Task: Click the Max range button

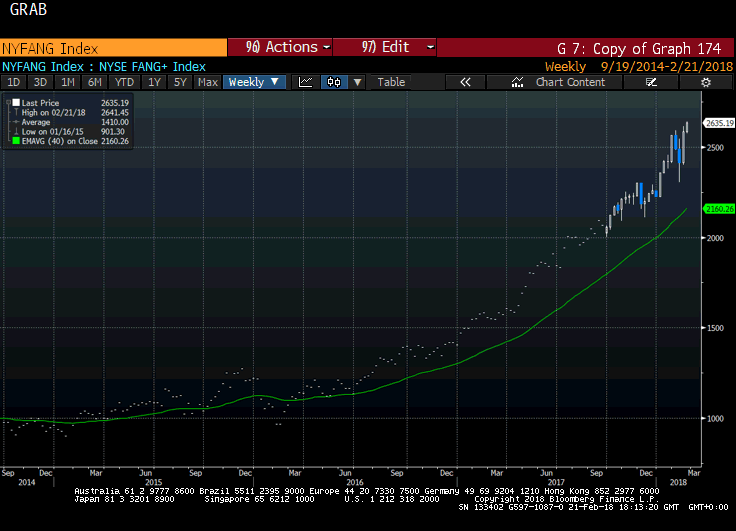Action: (x=208, y=82)
